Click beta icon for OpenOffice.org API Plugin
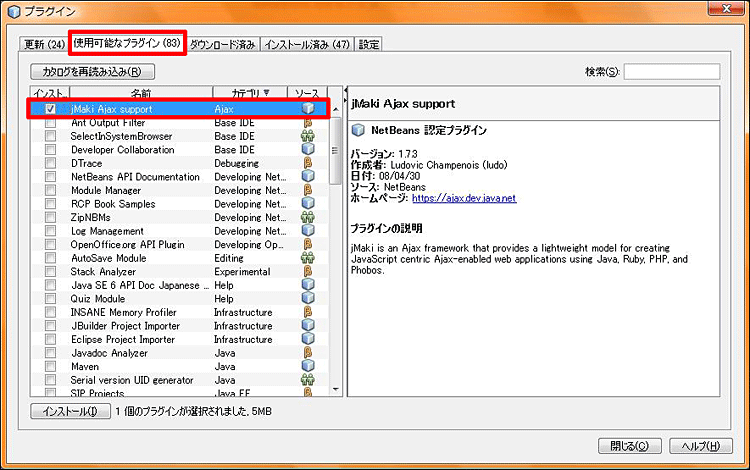 coord(308,245)
